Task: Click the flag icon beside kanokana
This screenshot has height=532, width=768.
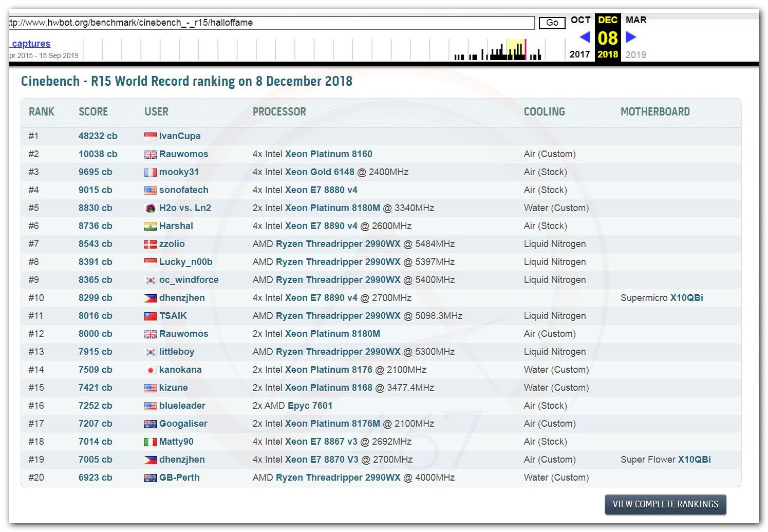Action: click(x=150, y=370)
